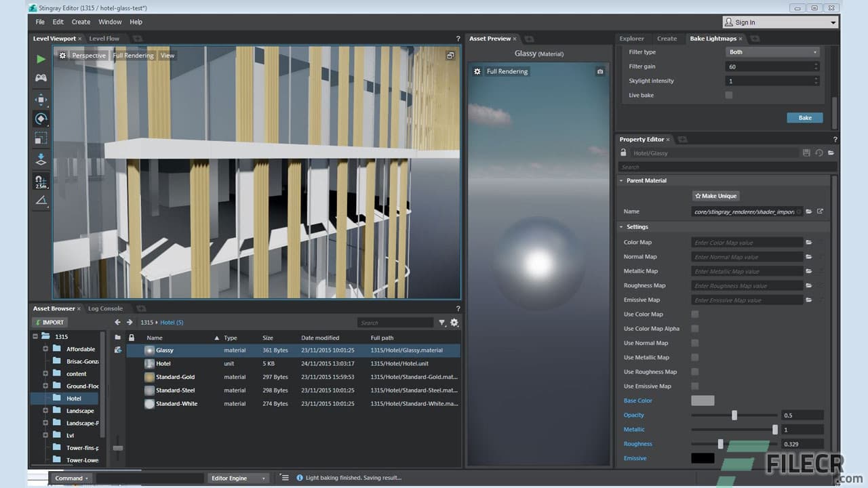Click the camera capture icon in Asset Preview
Image resolution: width=868 pixels, height=488 pixels.
click(599, 71)
